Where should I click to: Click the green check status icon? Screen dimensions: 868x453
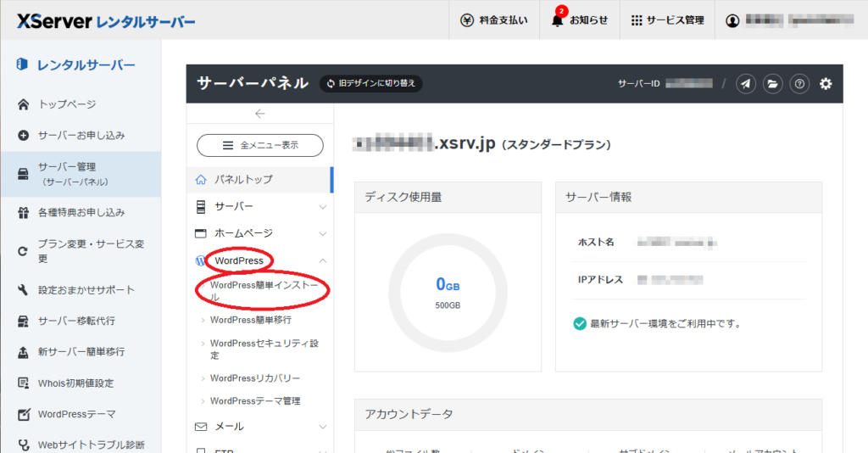580,324
